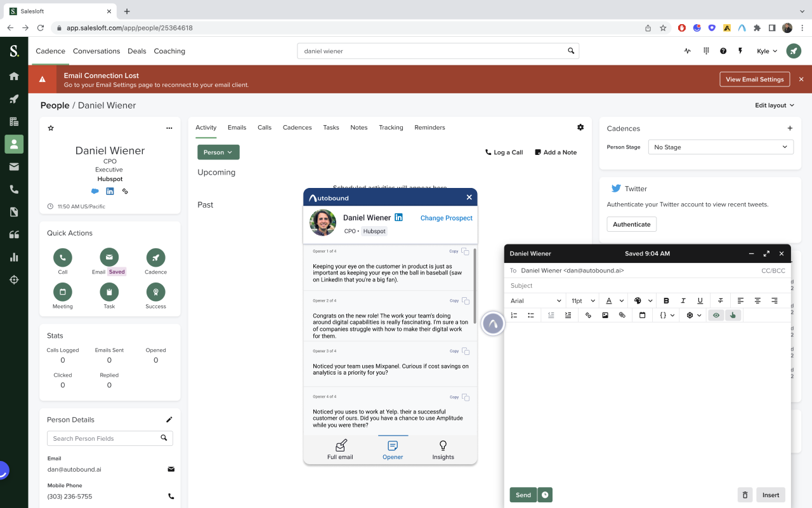This screenshot has width=812, height=508.
Task: Toggle numbered list
Action: coord(514,315)
